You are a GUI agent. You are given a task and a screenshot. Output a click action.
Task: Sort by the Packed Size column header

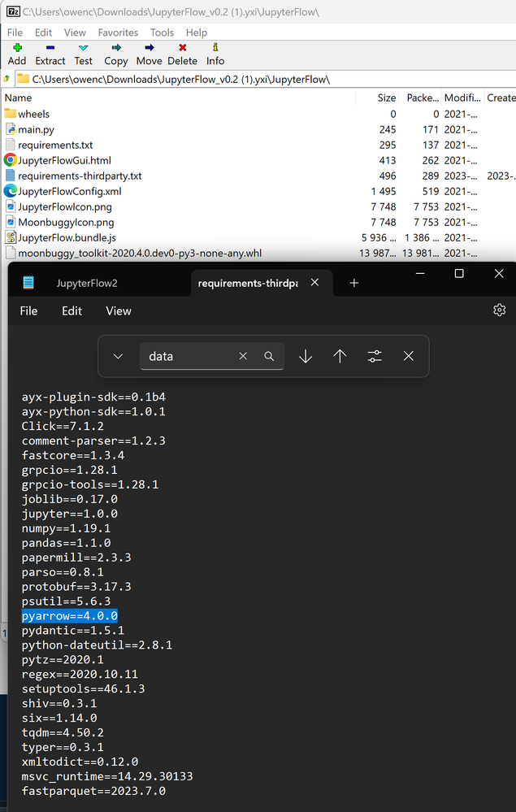point(420,98)
